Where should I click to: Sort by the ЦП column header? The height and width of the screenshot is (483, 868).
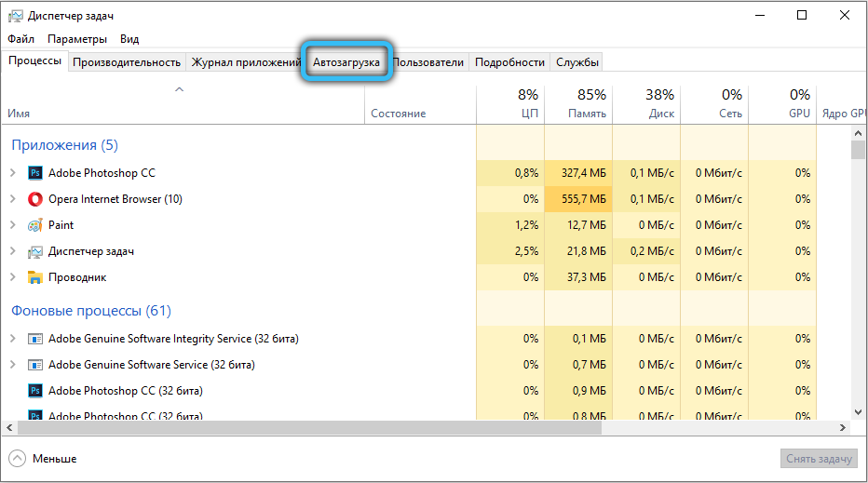510,104
